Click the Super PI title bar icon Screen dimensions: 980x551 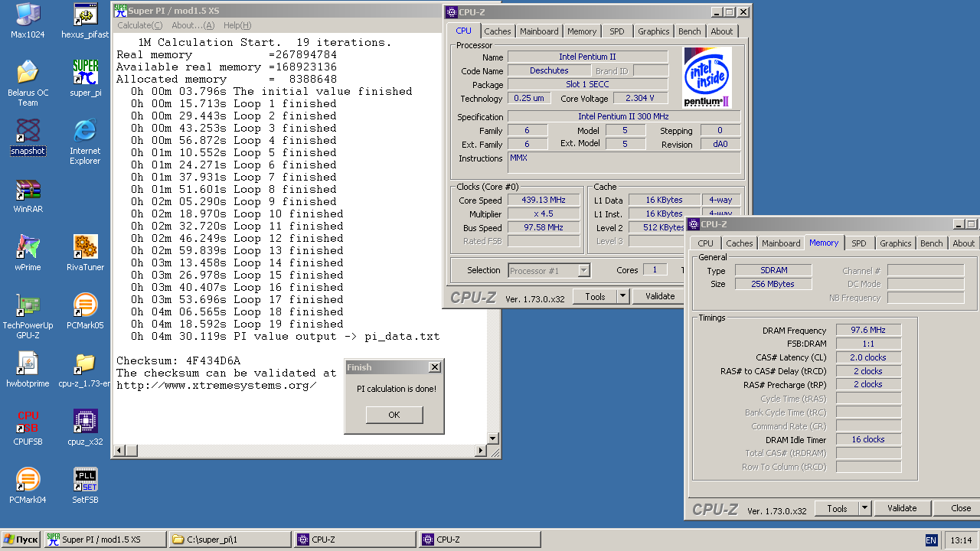point(120,11)
